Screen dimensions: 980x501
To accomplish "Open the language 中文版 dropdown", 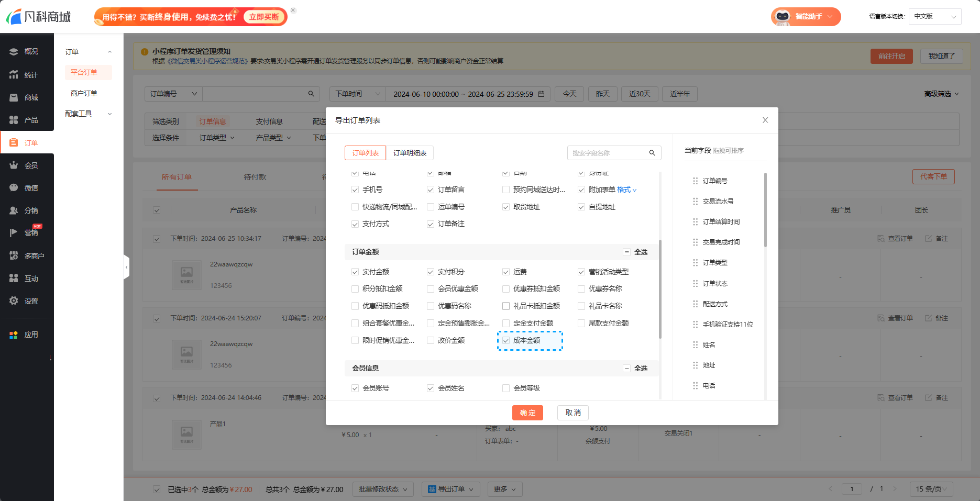I will tap(935, 16).
